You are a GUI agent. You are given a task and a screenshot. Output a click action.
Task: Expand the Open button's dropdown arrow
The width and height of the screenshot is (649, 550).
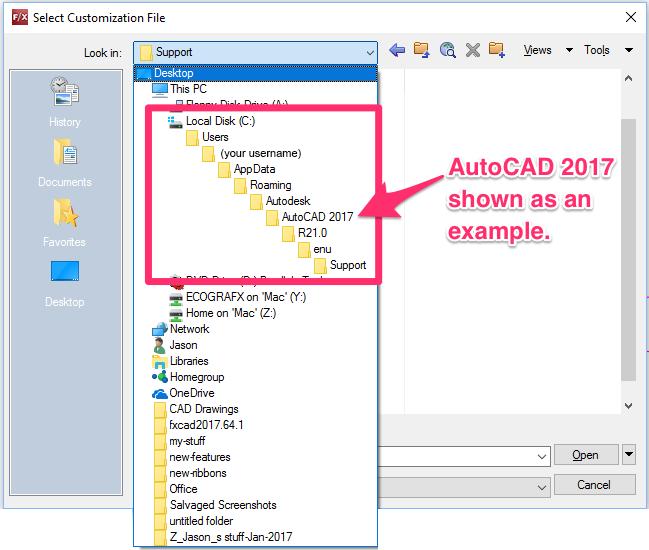pos(629,455)
